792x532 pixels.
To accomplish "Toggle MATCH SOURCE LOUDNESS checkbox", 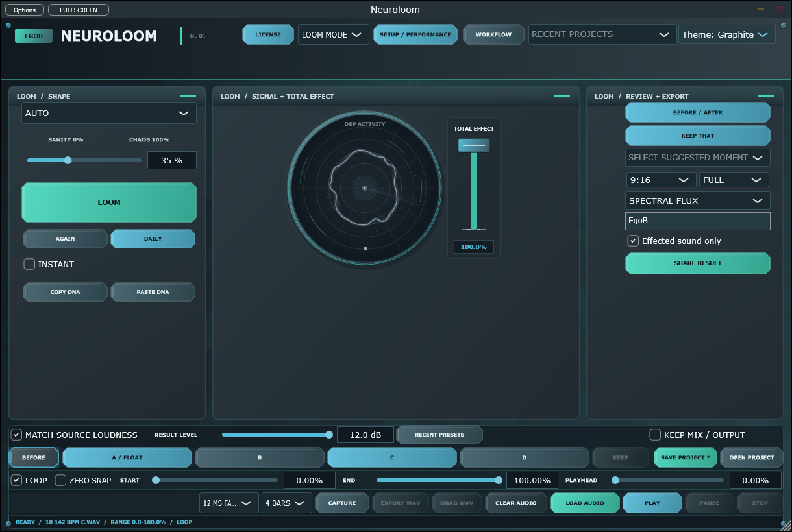I will [17, 435].
